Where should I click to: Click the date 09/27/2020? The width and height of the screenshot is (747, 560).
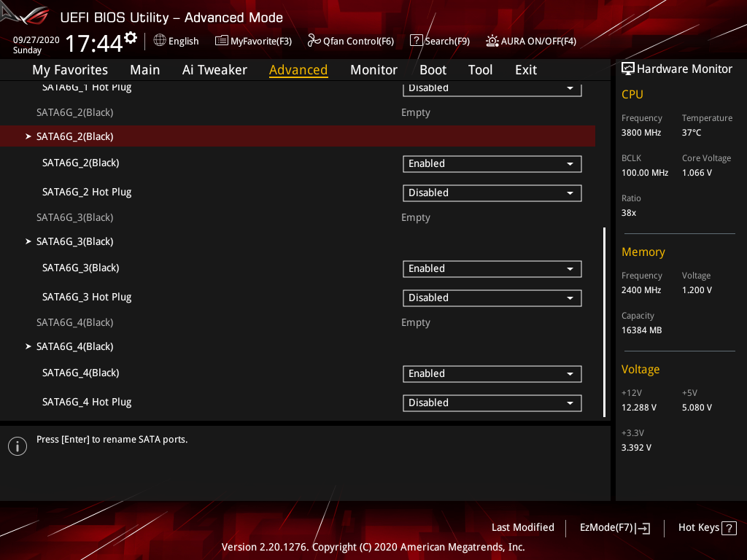tap(36, 40)
